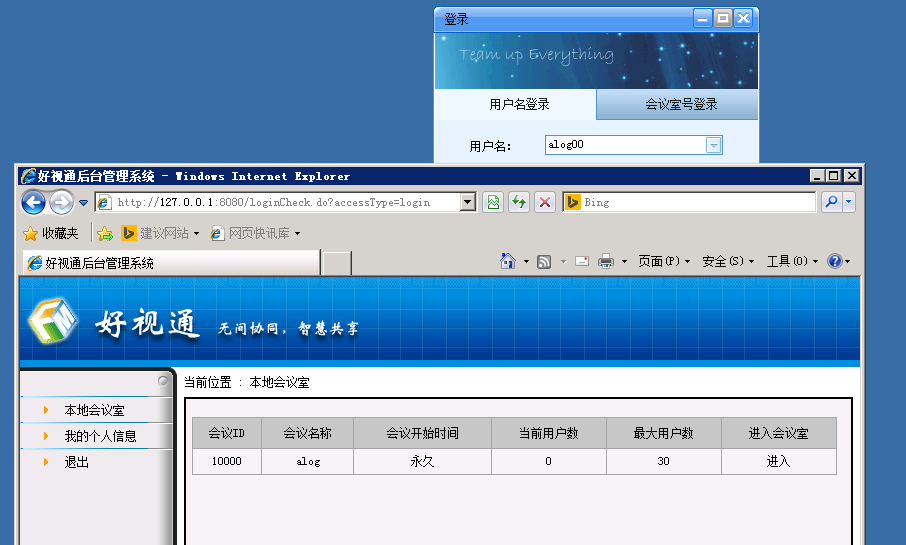Click the meeting ID cell 10000

coord(226,461)
